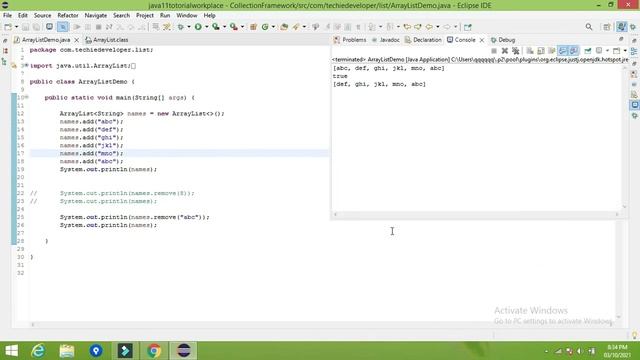
Task: Select the Declaration view tab
Action: point(423,40)
